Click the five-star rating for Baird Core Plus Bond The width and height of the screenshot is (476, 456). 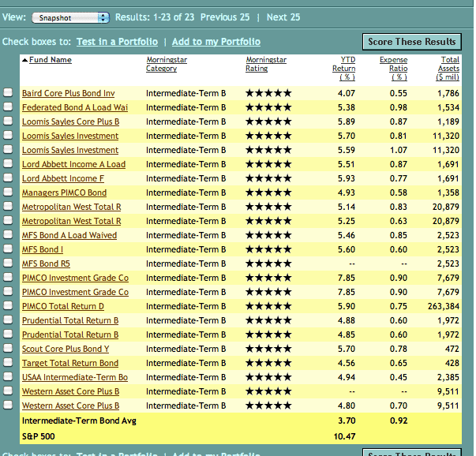pyautogui.click(x=268, y=93)
